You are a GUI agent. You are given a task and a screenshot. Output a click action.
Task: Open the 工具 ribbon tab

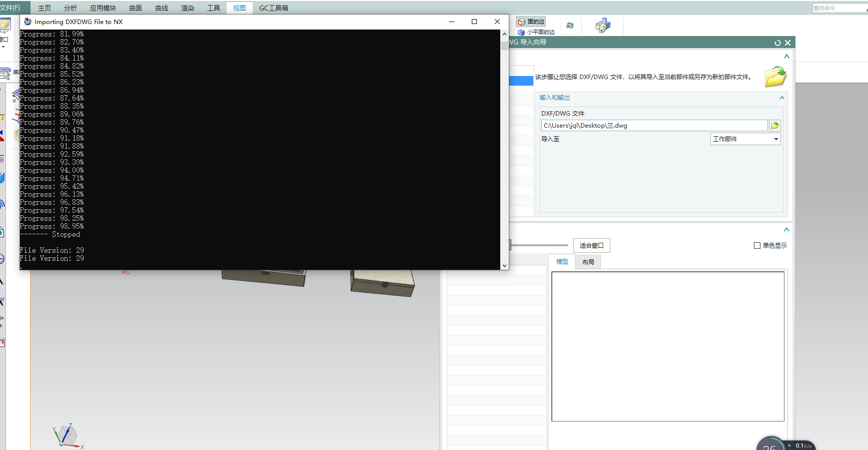click(214, 8)
